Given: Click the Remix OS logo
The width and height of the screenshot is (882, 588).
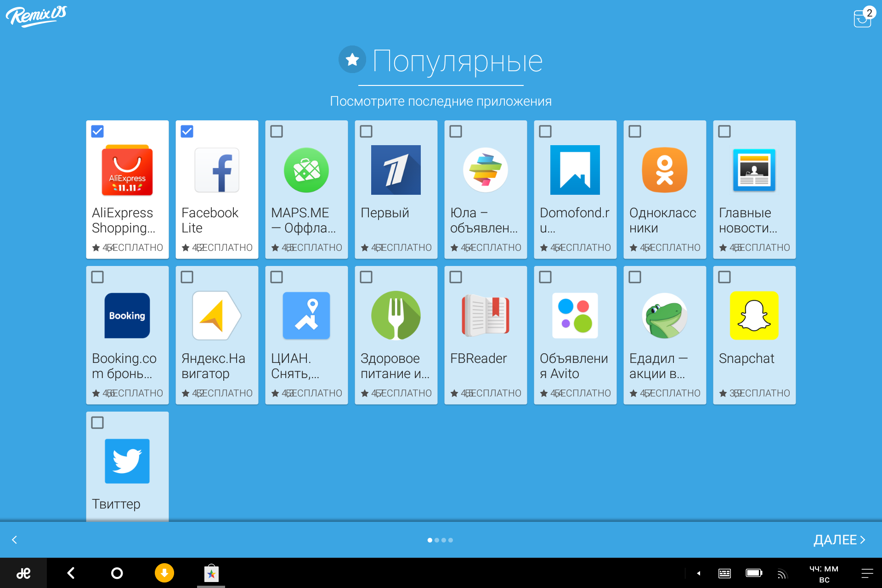Looking at the screenshot, I should tap(36, 16).
